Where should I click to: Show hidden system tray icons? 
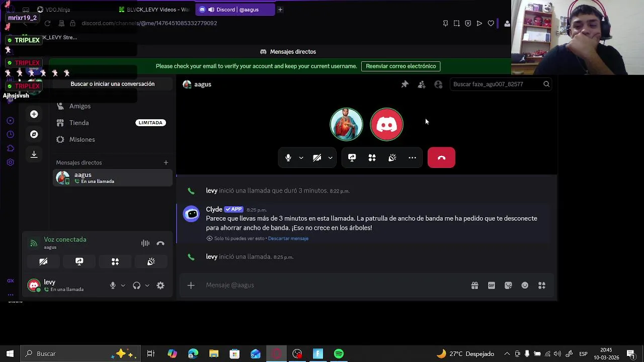(x=507, y=354)
